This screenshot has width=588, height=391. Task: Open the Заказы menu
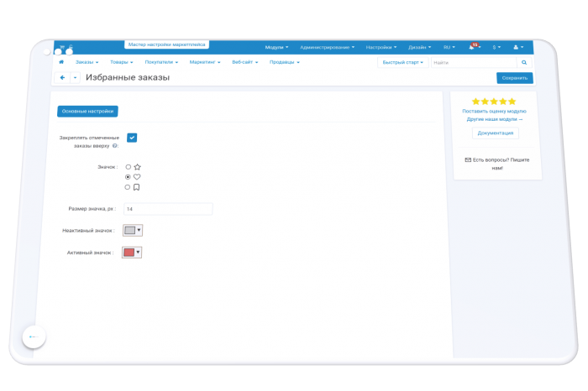(x=87, y=62)
